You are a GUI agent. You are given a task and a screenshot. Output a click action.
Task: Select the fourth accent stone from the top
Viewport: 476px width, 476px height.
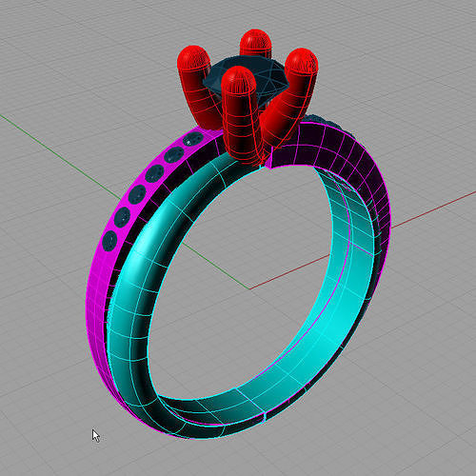pos(137,194)
